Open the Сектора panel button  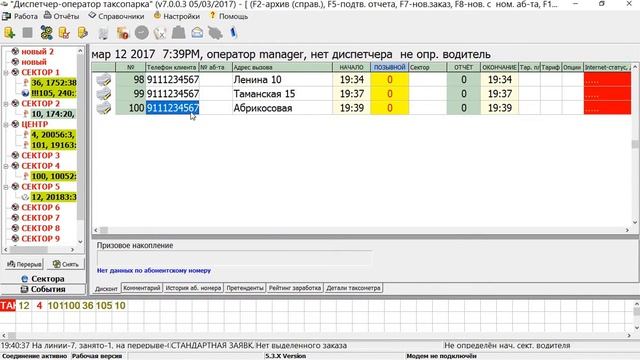point(43,279)
